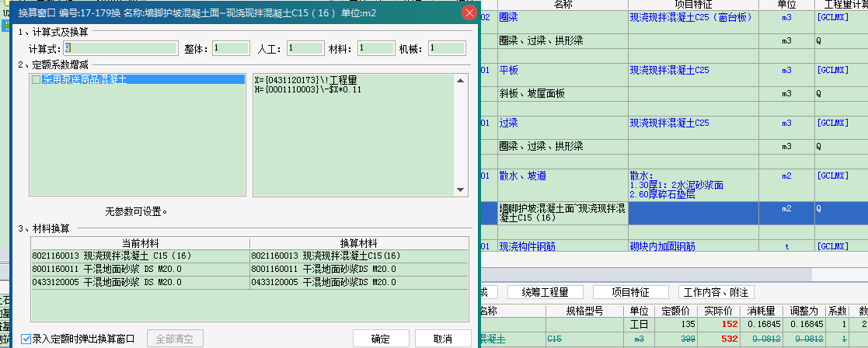Click the 全部清空 button
This screenshot has width=868, height=348.
[x=176, y=339]
